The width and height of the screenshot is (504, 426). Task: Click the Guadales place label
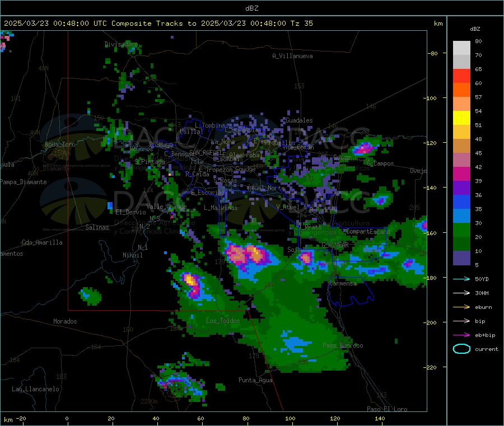click(299, 120)
